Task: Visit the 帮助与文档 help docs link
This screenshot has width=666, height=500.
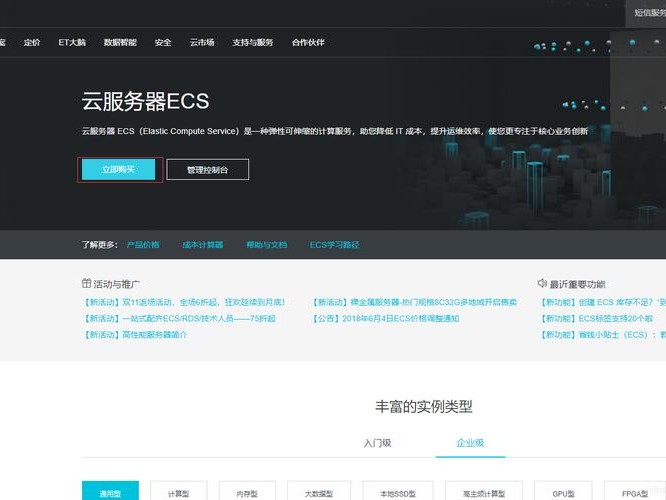Action: [267, 245]
